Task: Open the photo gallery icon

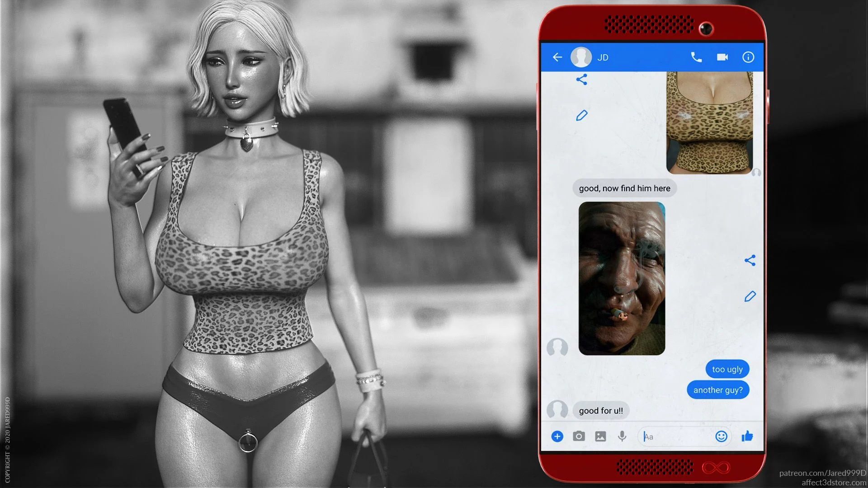Action: point(600,436)
